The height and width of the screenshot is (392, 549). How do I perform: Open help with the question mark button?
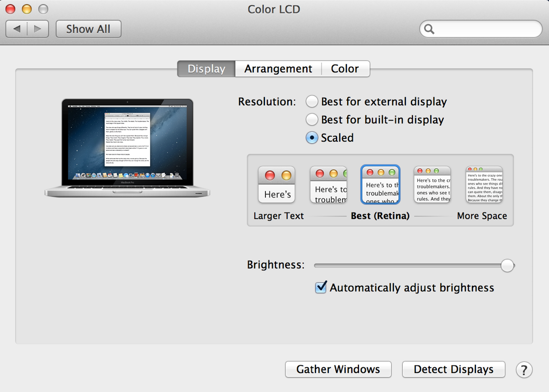[524, 369]
